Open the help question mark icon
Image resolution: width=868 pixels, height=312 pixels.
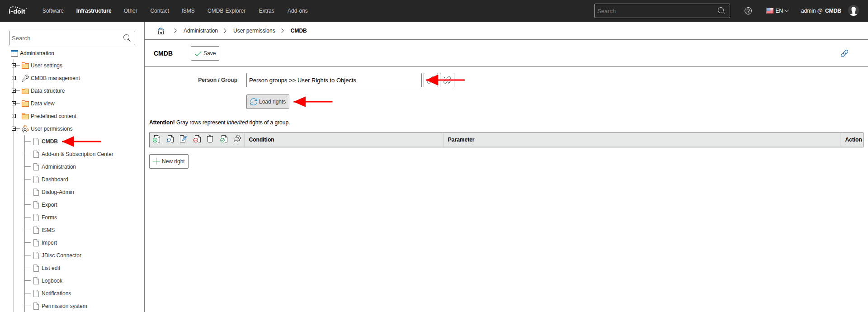748,11
